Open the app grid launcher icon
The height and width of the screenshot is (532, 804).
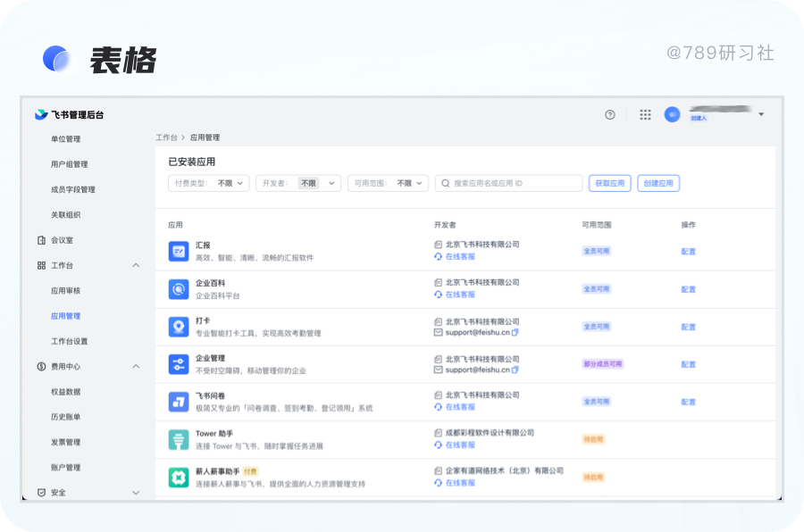tap(645, 115)
